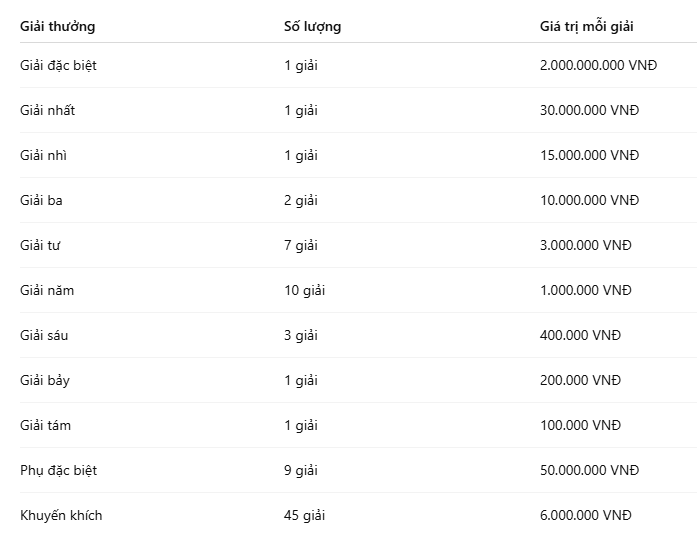Click the 30.000.000 VNĐ value

pos(589,110)
